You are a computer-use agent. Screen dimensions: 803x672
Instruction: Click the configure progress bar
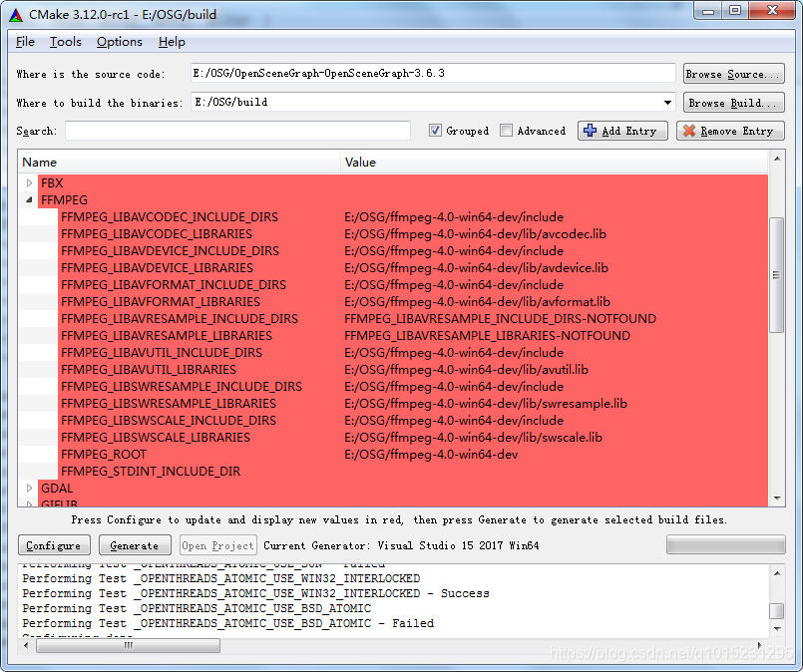(x=725, y=544)
